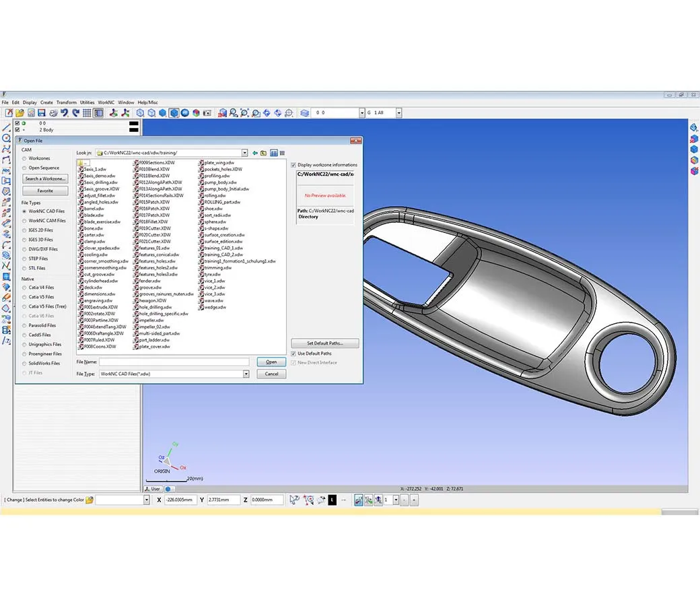Select IGES 3D Files radio option
This screenshot has width=700, height=606.
pyautogui.click(x=24, y=240)
